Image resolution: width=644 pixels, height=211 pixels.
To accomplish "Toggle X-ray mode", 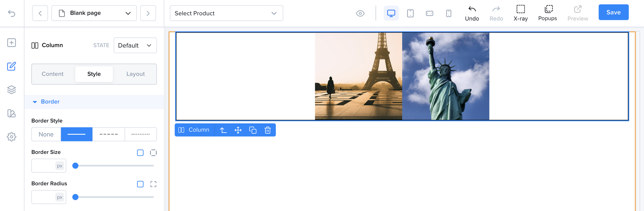I will click(x=521, y=13).
